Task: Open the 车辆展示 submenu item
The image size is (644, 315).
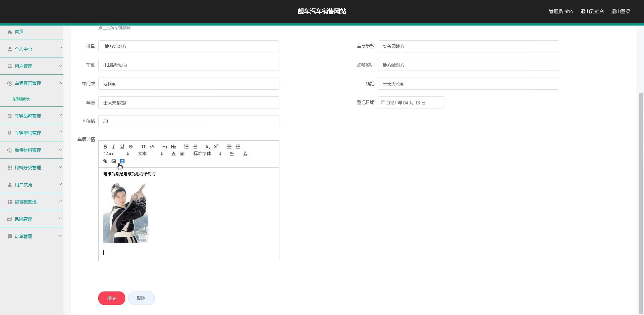Action: pyautogui.click(x=21, y=99)
